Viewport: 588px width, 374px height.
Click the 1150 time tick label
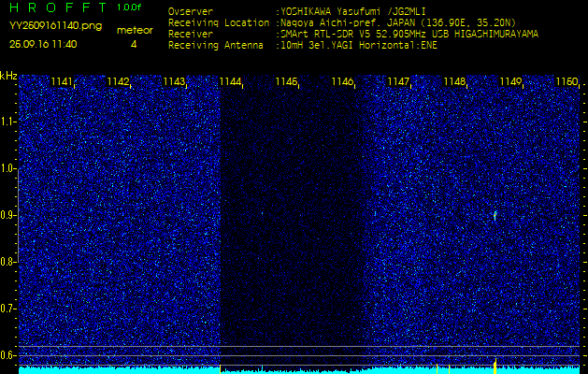(x=566, y=81)
